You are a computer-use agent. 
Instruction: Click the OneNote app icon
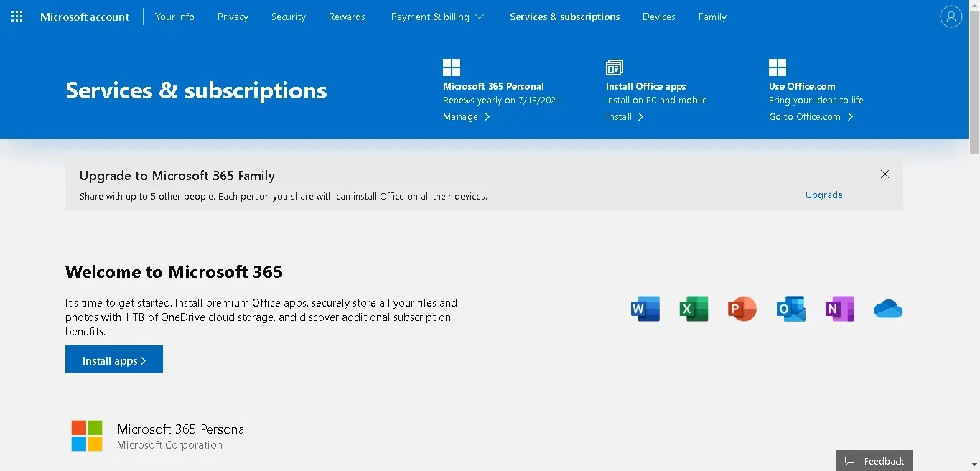pyautogui.click(x=840, y=309)
